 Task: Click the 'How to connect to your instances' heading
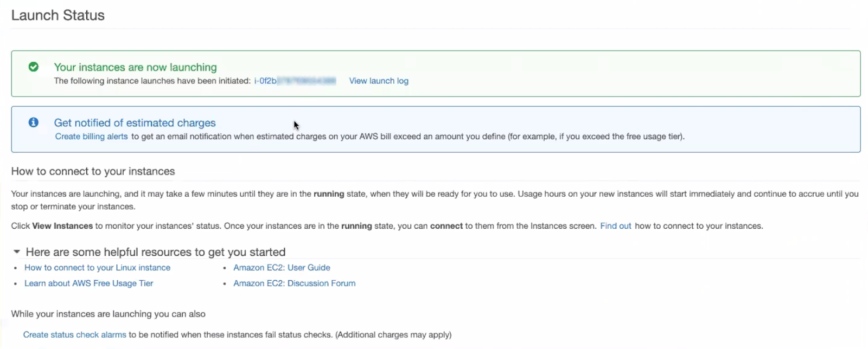(93, 171)
